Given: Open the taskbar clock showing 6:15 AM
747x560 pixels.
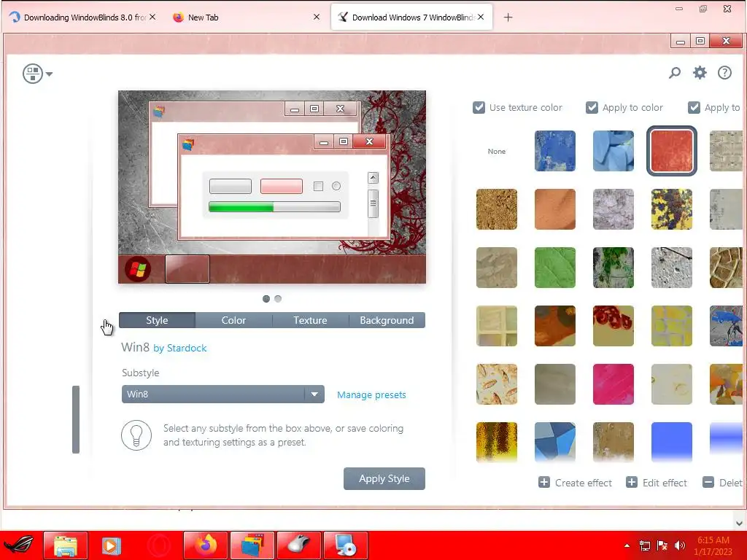Looking at the screenshot, I should click(713, 545).
